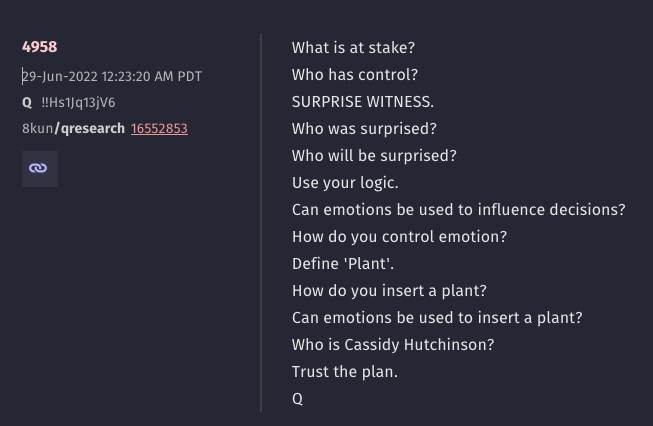Click the bold Q author name
Screen dimensions: 653x426
click(27, 102)
